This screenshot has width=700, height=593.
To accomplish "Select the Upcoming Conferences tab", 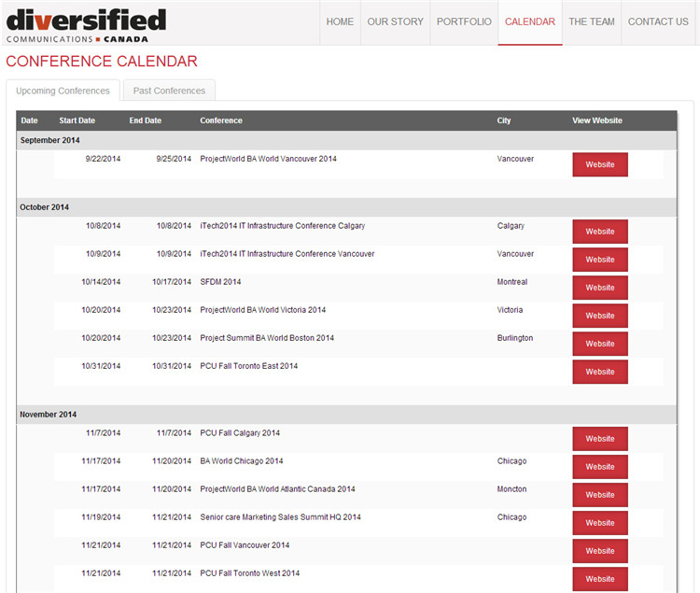I will click(x=63, y=91).
